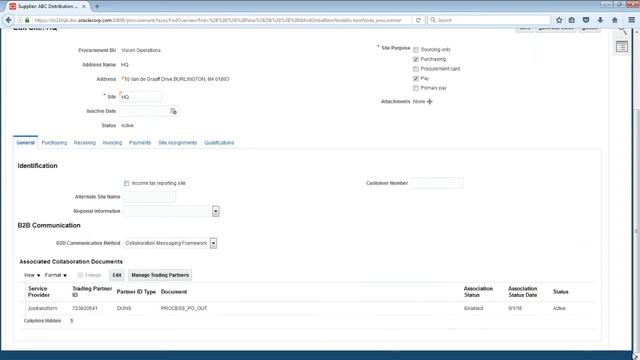
Task: Toggle Procurement card checkbox
Action: click(x=416, y=69)
